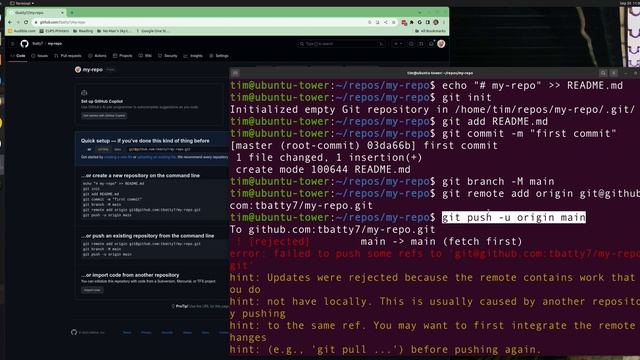Click the GitHub footer Octocat logo
640x360 pixels.
tap(74, 332)
